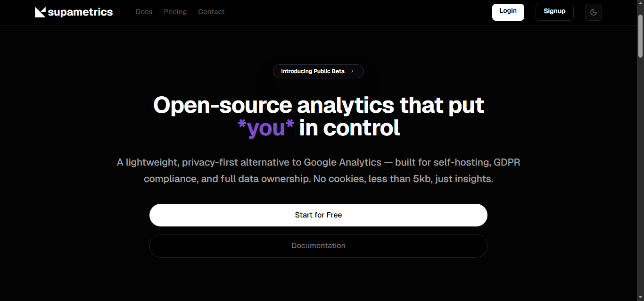
Task: Click the purple *you* highlighted word
Action: tap(266, 128)
